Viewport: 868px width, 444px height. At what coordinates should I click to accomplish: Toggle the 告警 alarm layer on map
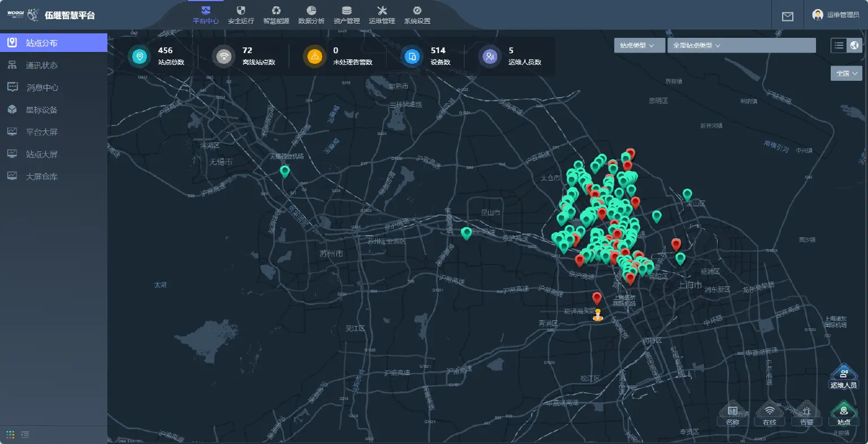(806, 415)
